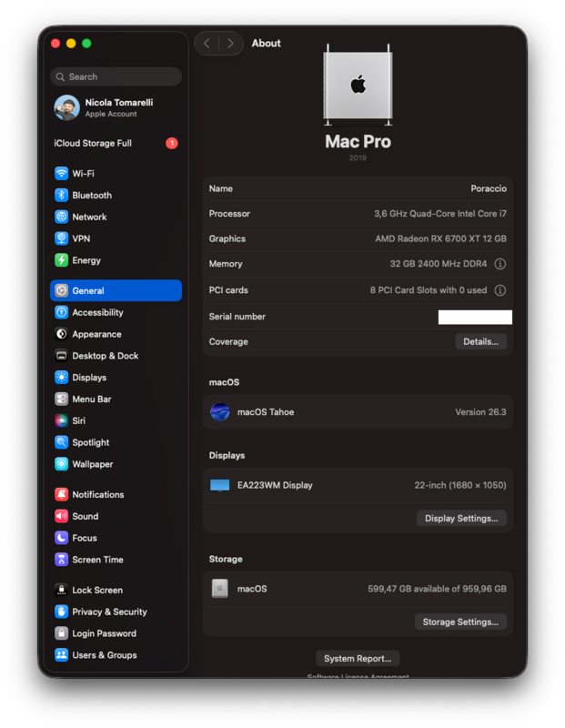Screen dimensions: 565x728
Task: Select the Privacy & Security hand icon
Action: (61, 612)
